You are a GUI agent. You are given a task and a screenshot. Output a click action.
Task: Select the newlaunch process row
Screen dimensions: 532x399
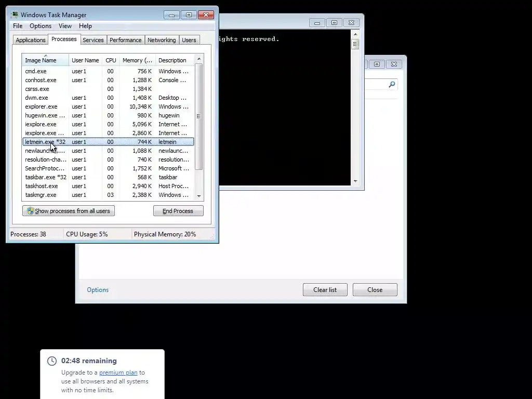pos(108,151)
